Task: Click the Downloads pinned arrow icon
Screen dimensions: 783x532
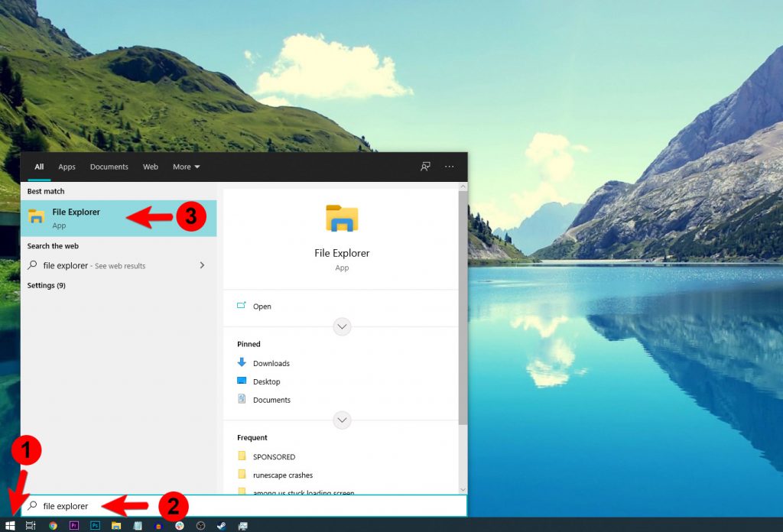Action: pyautogui.click(x=242, y=362)
